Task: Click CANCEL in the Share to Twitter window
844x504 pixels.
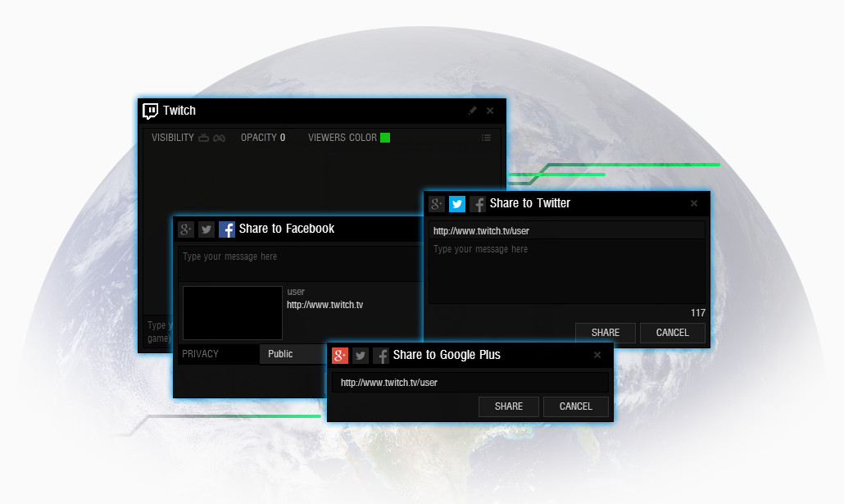Action: 672,333
